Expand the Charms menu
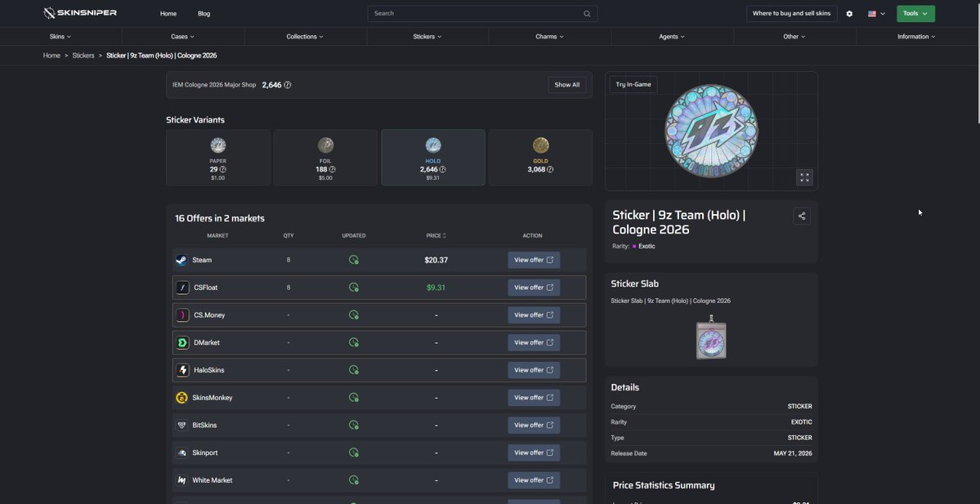 pyautogui.click(x=549, y=36)
